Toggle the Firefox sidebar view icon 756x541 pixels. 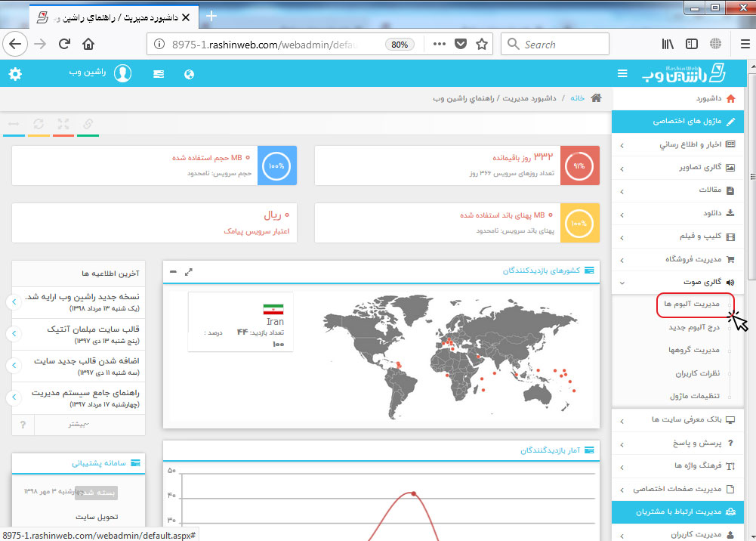point(691,44)
